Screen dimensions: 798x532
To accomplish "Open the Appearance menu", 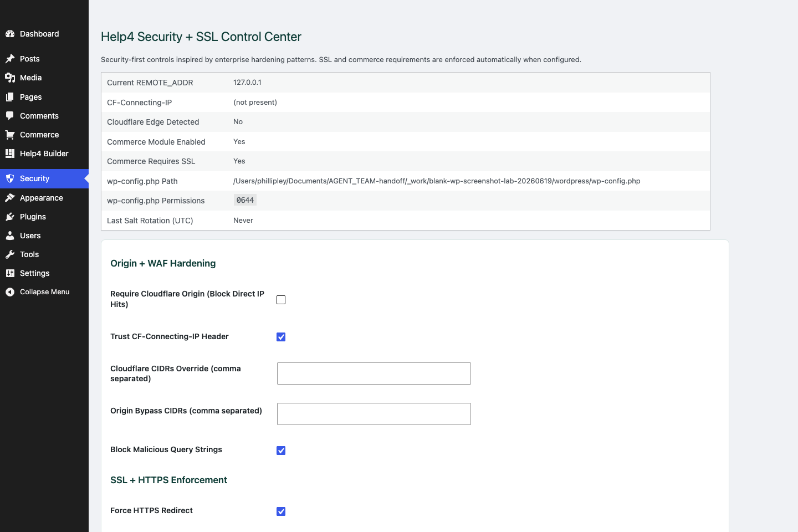I will pyautogui.click(x=44, y=198).
